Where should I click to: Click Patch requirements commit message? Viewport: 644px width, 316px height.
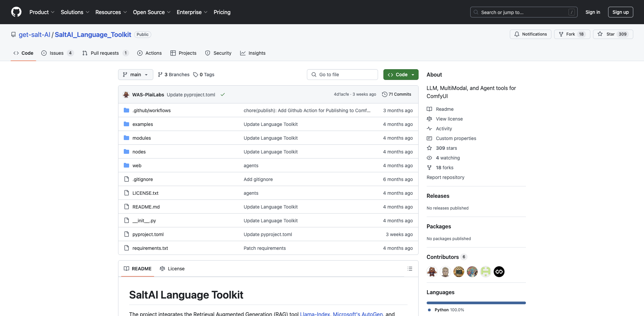tap(265, 248)
